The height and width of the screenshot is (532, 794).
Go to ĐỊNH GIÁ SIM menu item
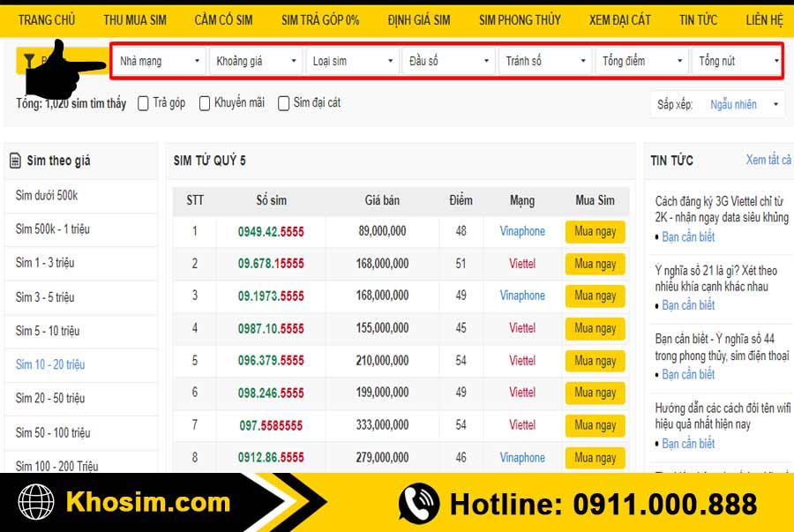click(x=418, y=20)
